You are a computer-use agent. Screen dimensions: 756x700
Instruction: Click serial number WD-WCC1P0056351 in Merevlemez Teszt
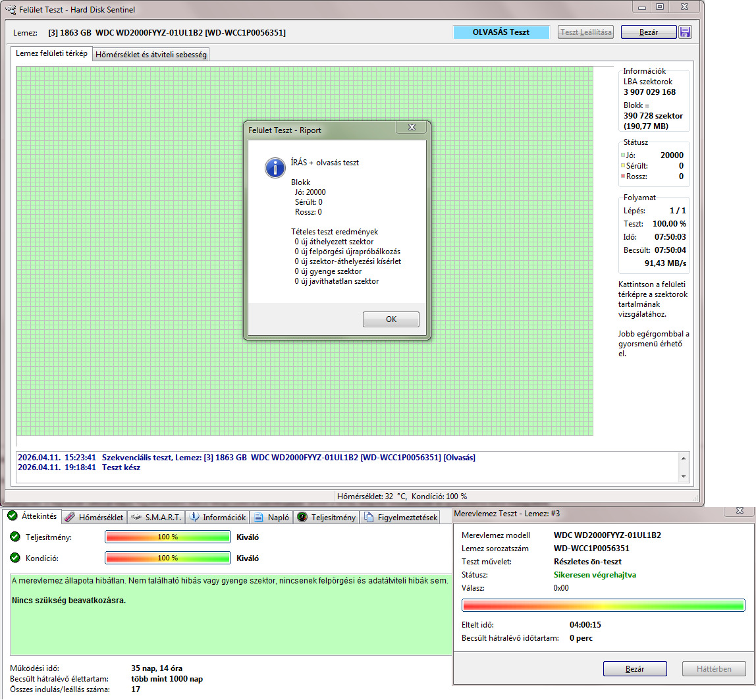coord(591,548)
